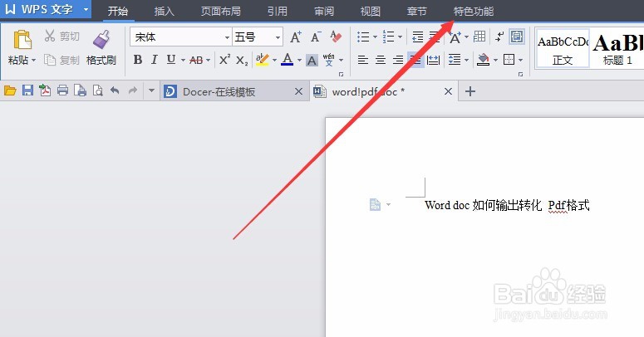Click the paragraph shading bucket icon
This screenshot has height=337, width=644.
(484, 60)
